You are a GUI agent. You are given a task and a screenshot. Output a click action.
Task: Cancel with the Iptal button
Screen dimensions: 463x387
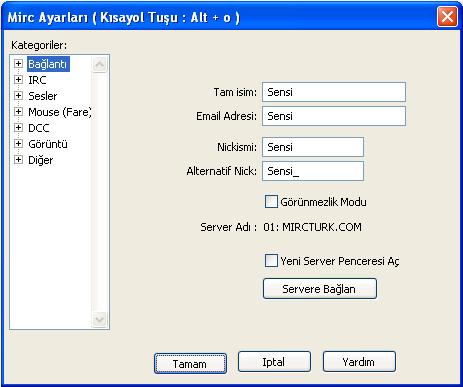[274, 361]
